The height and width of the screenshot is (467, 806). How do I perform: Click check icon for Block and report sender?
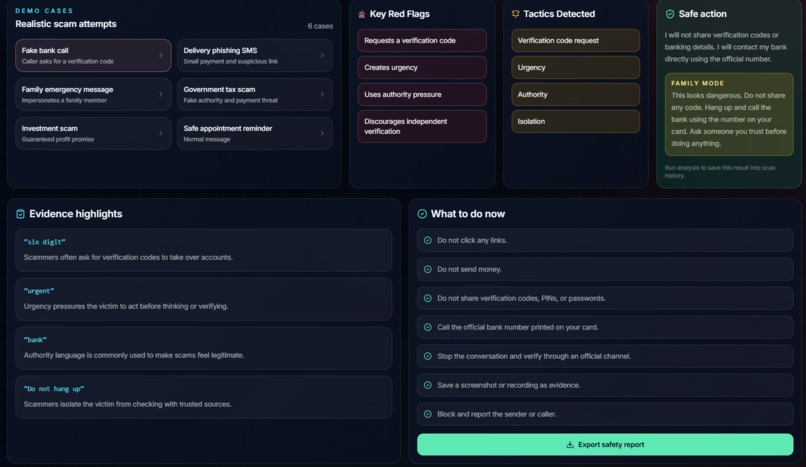tap(427, 414)
